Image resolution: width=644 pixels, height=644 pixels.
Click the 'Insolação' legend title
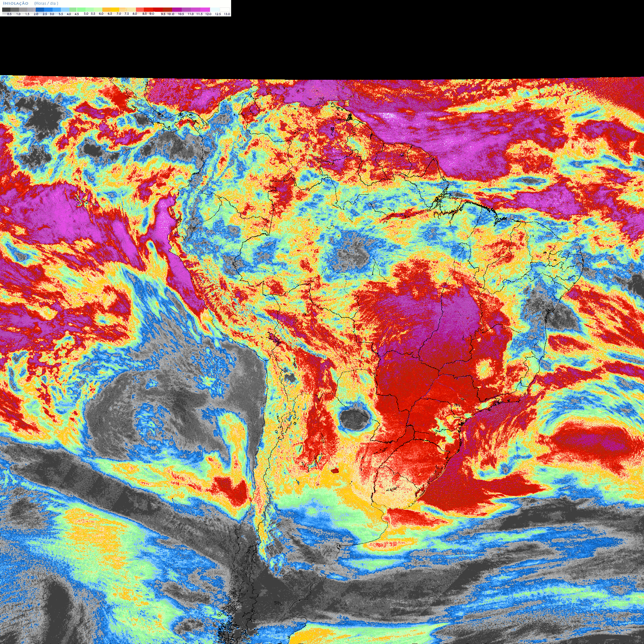16,3
